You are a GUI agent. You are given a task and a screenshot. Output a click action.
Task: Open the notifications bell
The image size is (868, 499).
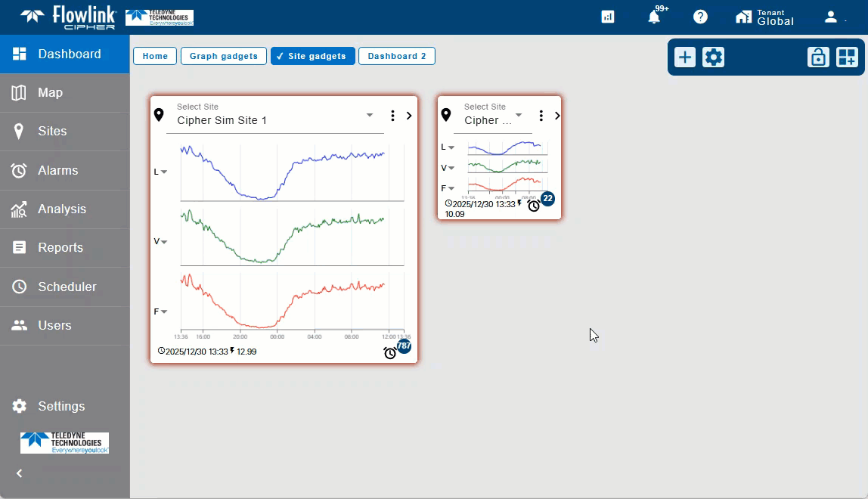coord(654,17)
